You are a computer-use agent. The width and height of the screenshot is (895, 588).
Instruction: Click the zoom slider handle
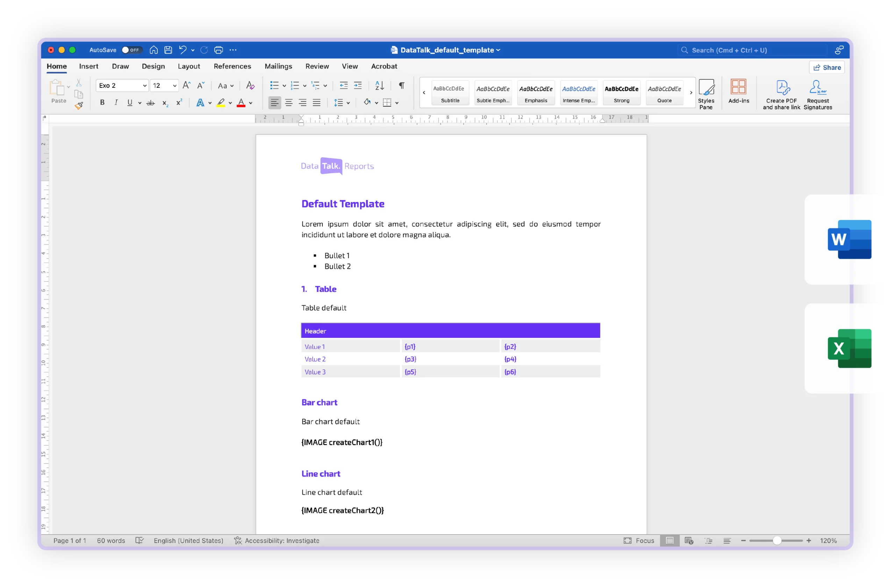(777, 540)
